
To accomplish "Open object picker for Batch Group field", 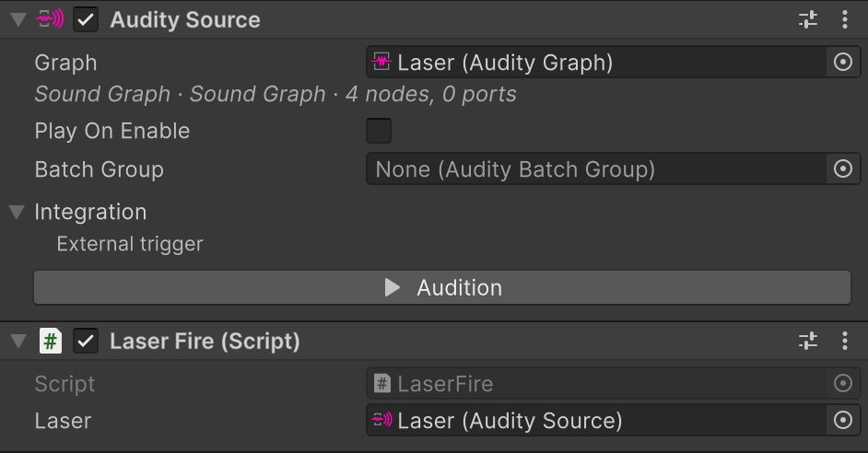I will [x=843, y=168].
